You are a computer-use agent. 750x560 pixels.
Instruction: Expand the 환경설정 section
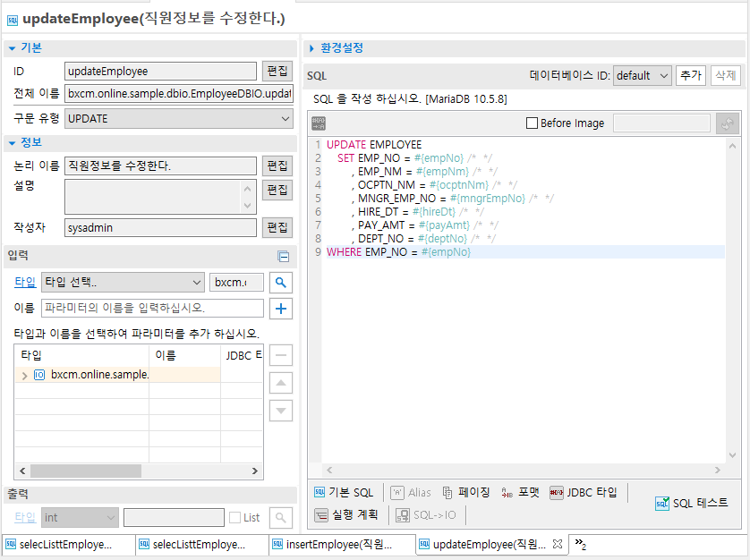(312, 48)
